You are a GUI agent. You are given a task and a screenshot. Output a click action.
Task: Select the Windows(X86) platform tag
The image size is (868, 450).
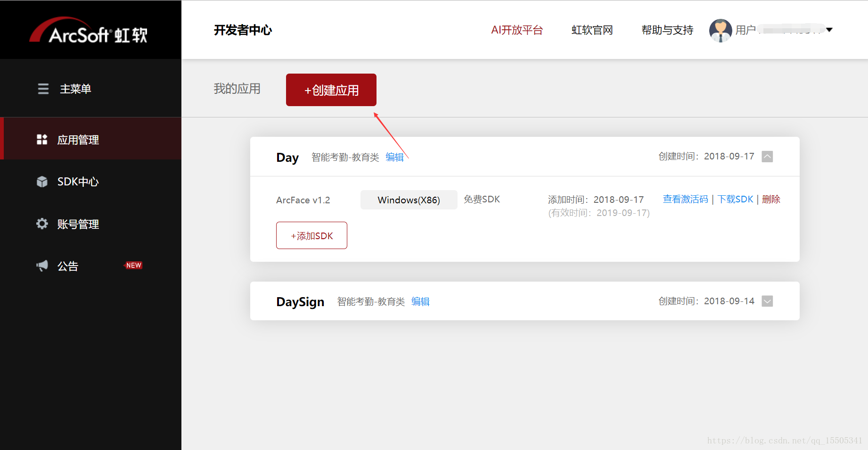(x=409, y=200)
